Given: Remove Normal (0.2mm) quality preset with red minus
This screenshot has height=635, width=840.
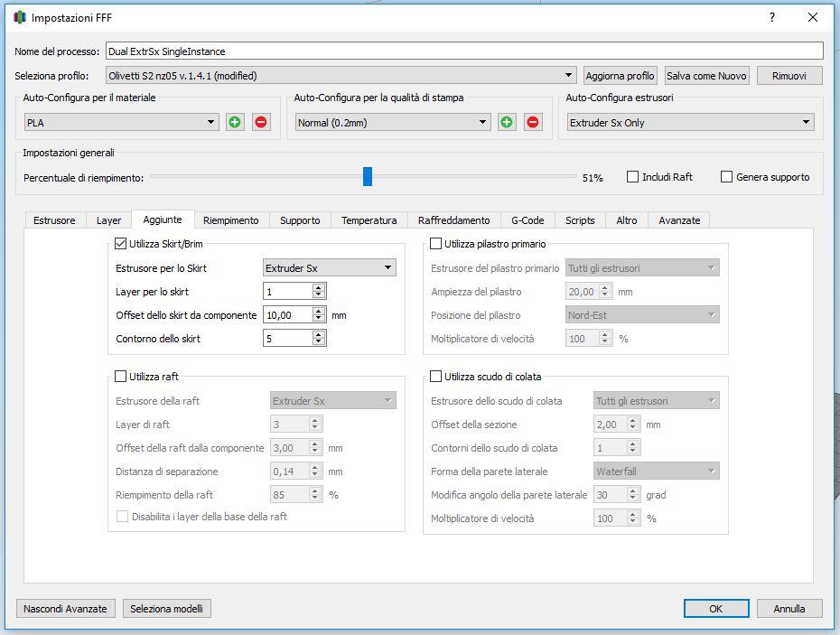Looking at the screenshot, I should 533,122.
